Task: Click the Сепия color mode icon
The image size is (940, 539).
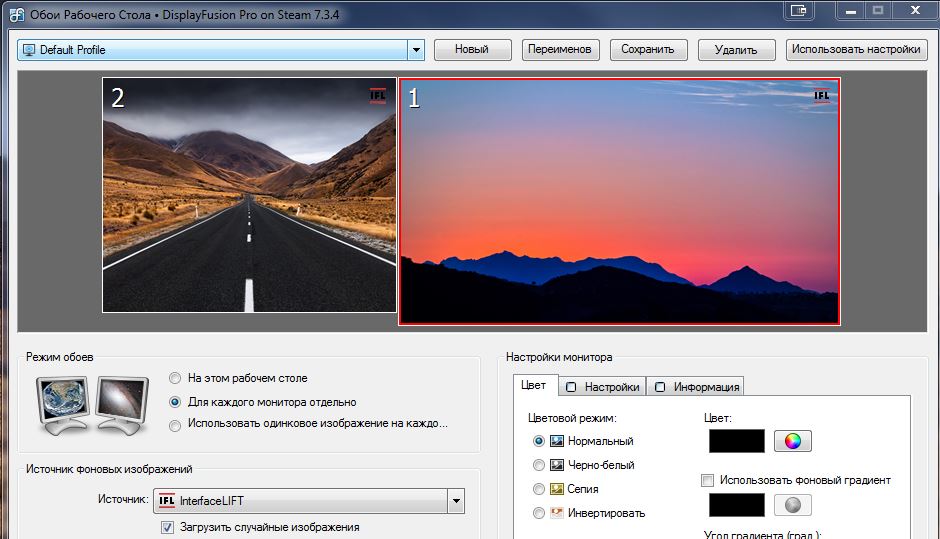Action: pos(557,489)
